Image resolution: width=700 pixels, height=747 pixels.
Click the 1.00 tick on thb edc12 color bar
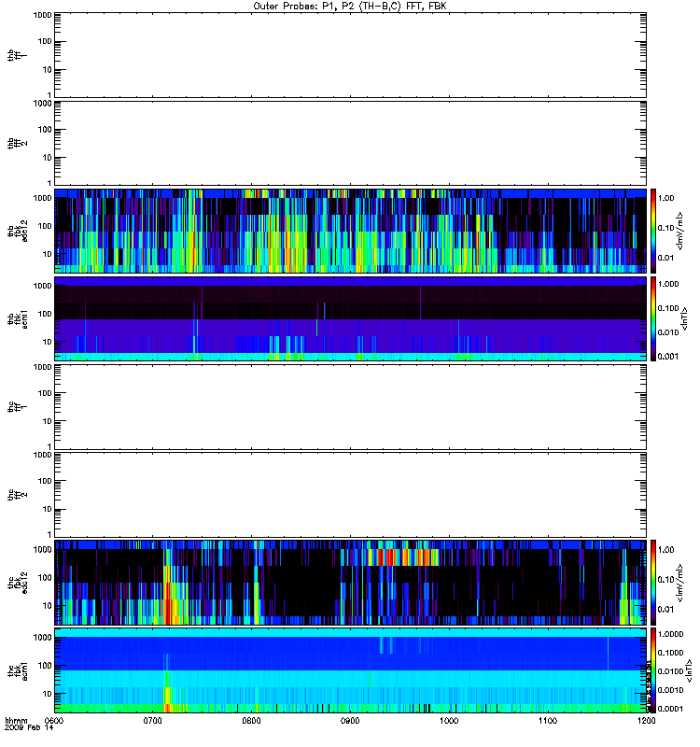click(x=665, y=198)
